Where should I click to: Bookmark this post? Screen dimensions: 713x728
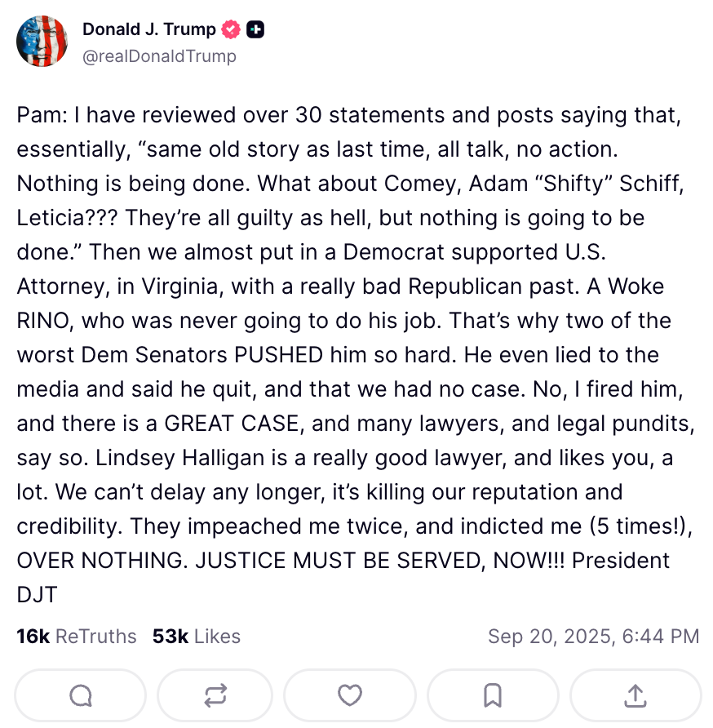tap(493, 695)
